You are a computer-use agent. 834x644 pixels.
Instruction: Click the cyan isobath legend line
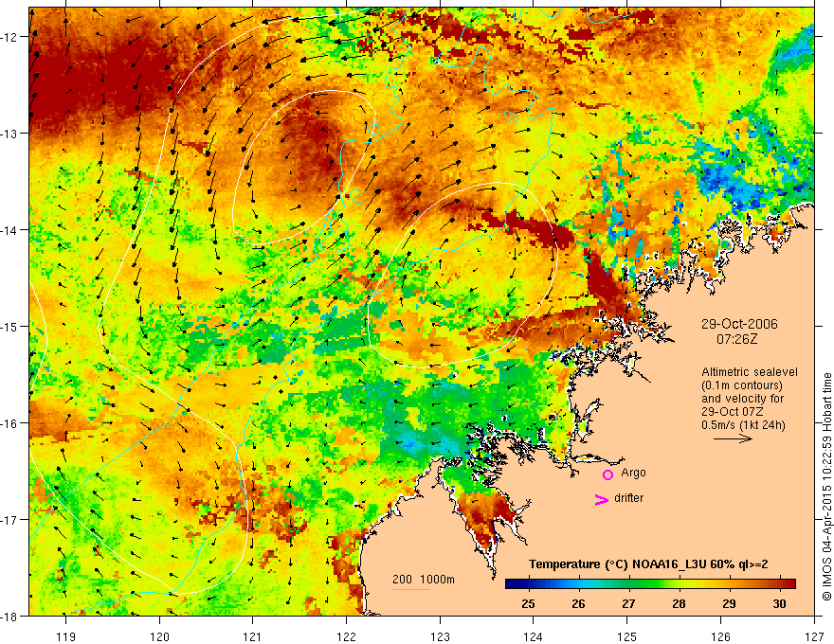(x=411, y=589)
